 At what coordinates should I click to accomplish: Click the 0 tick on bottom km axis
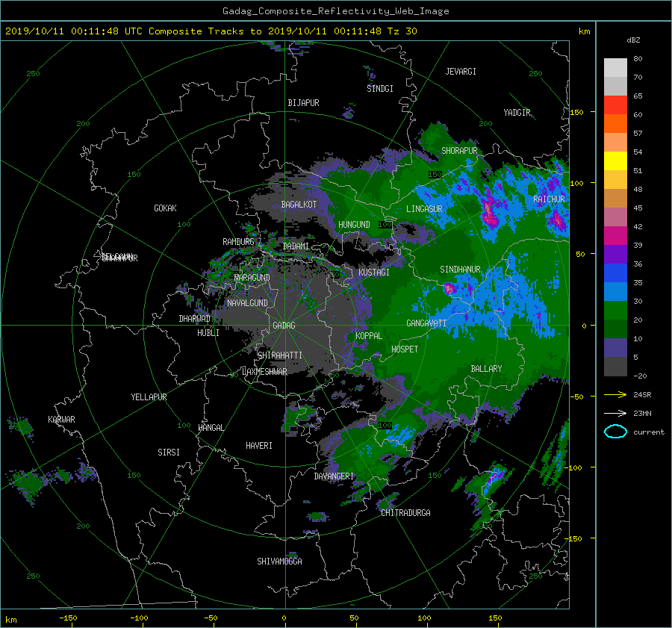click(284, 618)
